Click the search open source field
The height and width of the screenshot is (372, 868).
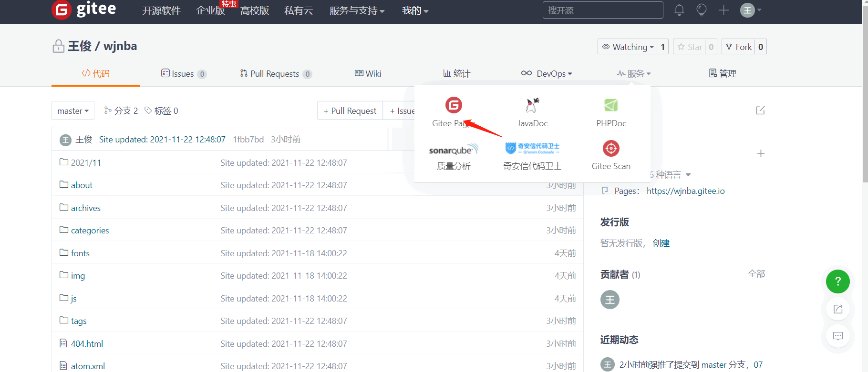[602, 10]
